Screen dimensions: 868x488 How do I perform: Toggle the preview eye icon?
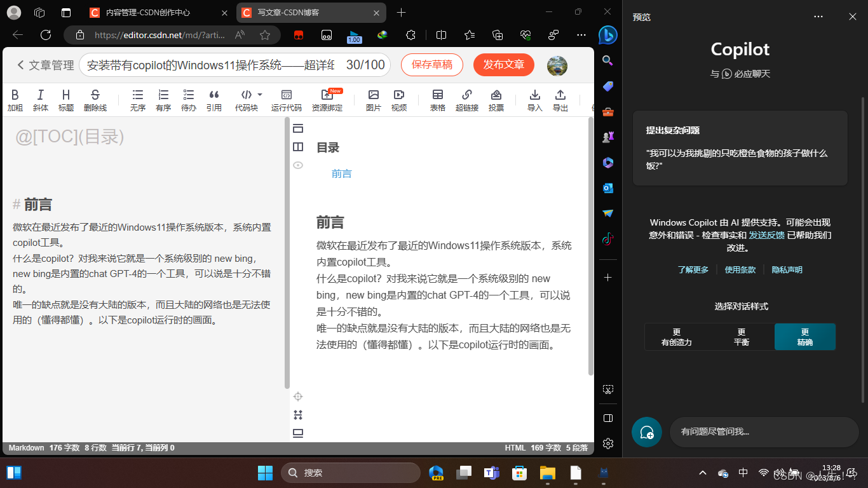click(298, 165)
